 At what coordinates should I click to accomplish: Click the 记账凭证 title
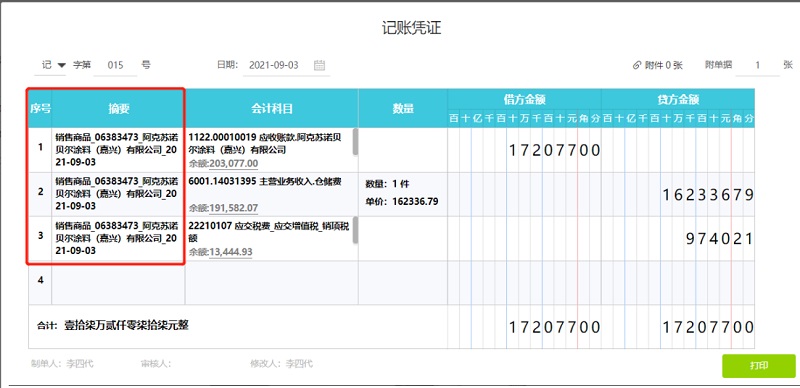click(x=411, y=28)
